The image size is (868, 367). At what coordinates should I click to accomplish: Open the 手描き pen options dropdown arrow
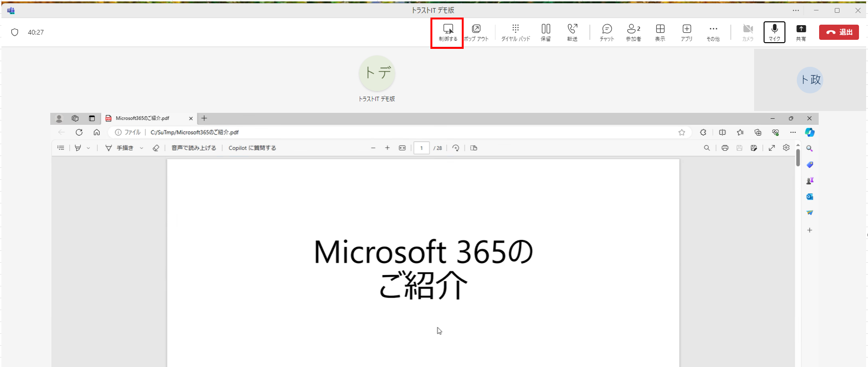(x=141, y=148)
